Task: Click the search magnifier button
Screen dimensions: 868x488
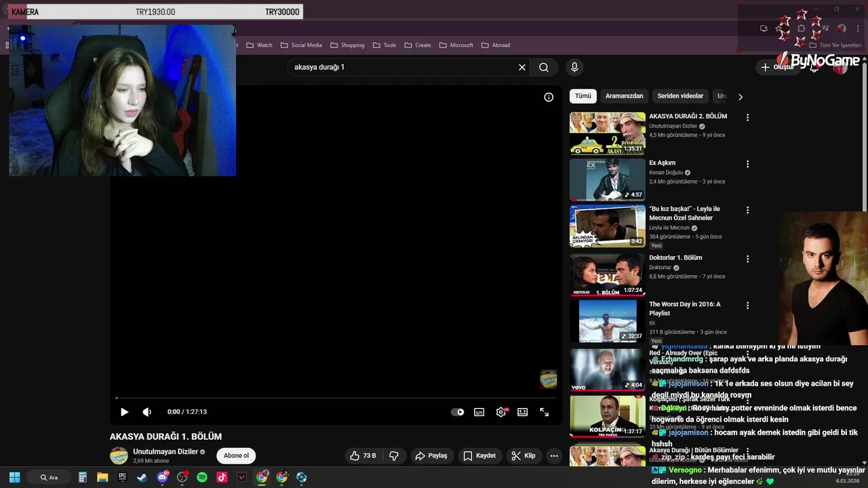Action: [544, 67]
